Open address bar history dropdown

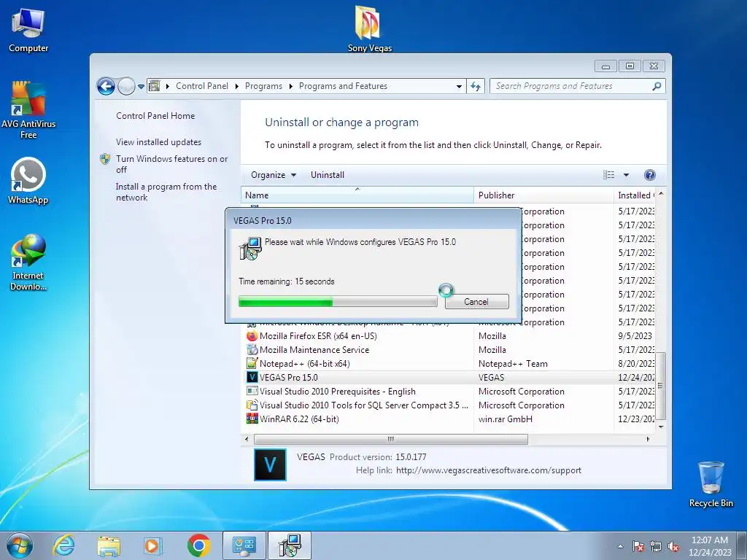click(459, 86)
